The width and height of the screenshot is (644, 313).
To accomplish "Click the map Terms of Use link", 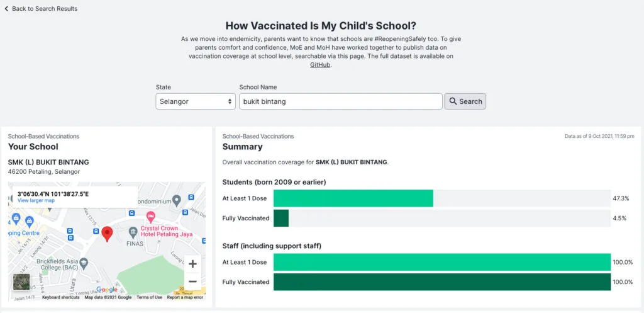I will (x=150, y=297).
